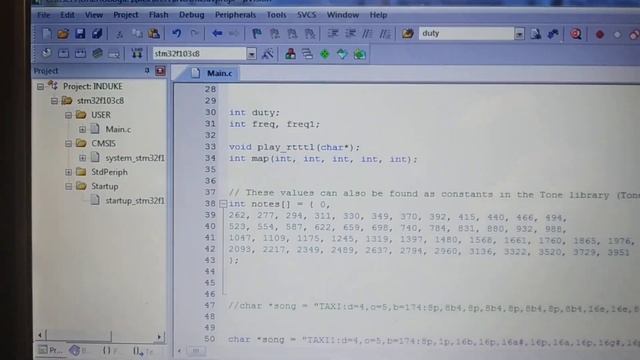Image resolution: width=640 pixels, height=360 pixels.
Task: Switch to the Books tab in the project panel
Action: point(78,350)
